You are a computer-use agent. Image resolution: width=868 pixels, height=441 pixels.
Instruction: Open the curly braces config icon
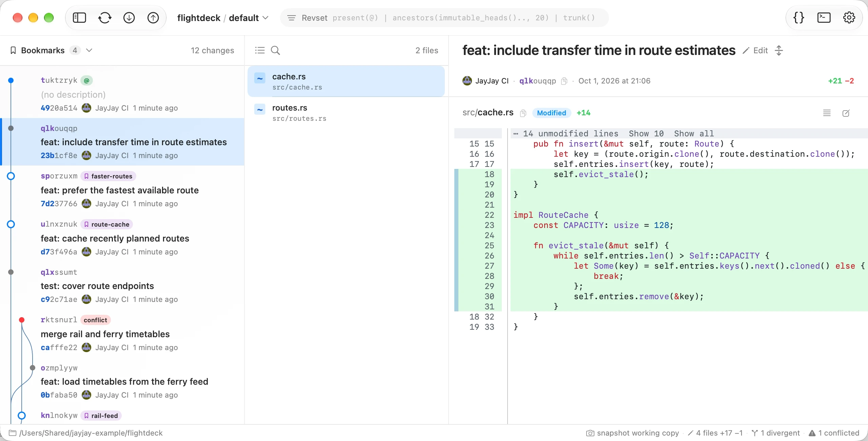click(799, 18)
